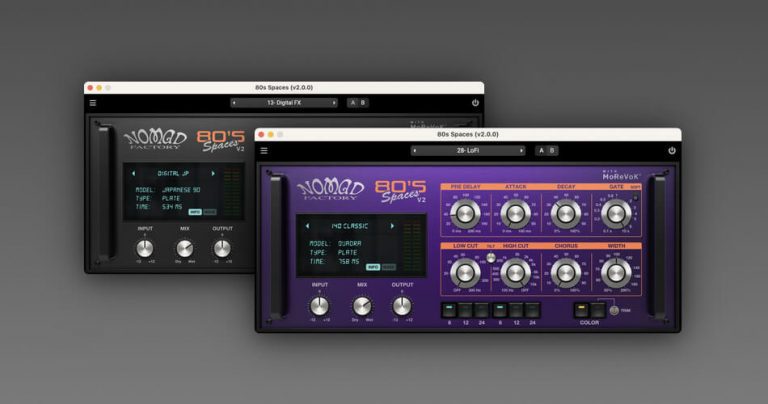Open the 13- Digital FX preset dropdown
Screen dimensions: 768x404
coord(284,103)
